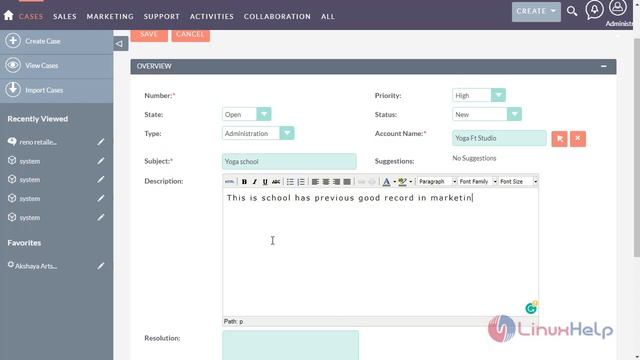Open the SUPPORT menu
Viewport: 640px width, 360px height.
162,16
